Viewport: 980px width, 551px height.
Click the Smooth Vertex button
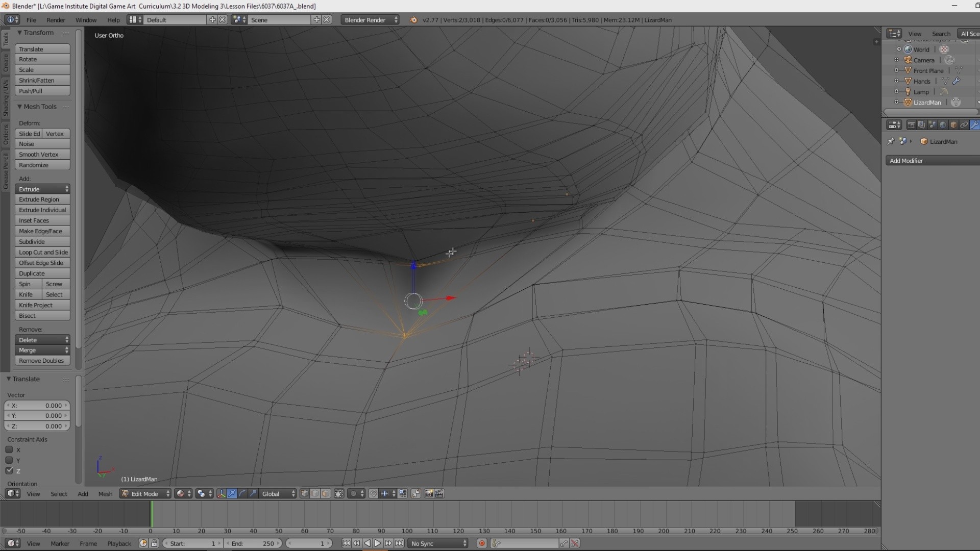tap(42, 154)
